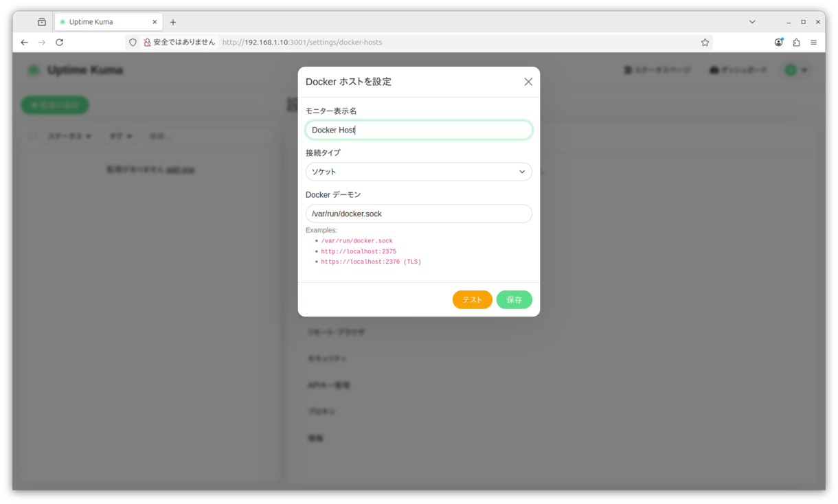Expand the list all tabs chevron
Viewport: 838px width, 504px height.
[752, 22]
